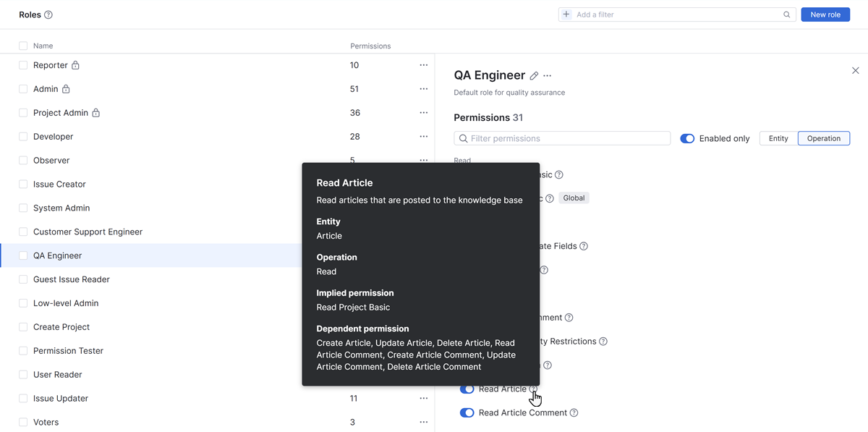Screen dimensions: 868x432
Task: Click the search icon in the Add a filter field
Action: pos(786,13)
